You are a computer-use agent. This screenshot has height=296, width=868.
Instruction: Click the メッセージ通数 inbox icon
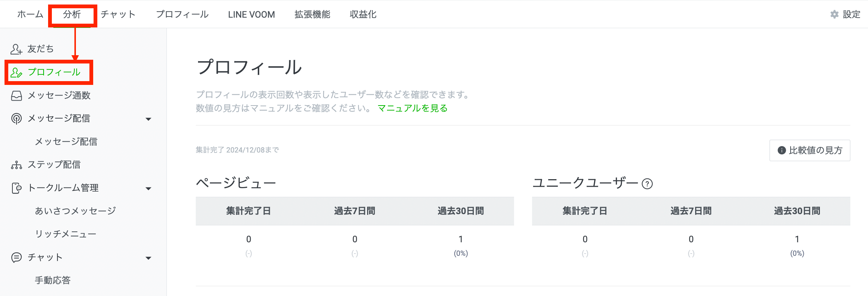(16, 96)
